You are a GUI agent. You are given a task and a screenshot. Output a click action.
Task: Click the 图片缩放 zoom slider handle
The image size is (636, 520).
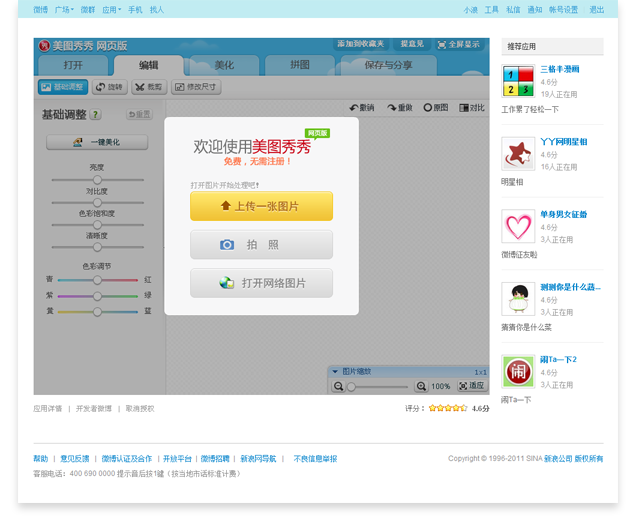coord(352,387)
